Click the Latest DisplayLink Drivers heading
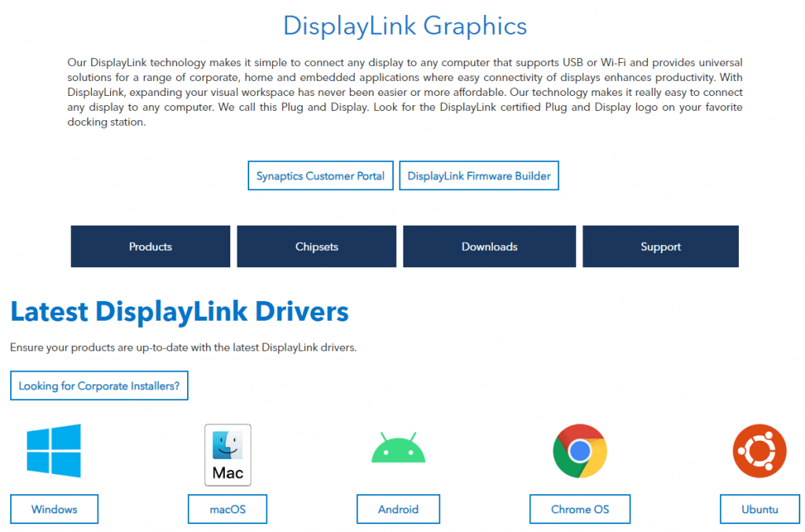Viewport: 805px width, 532px height. (180, 311)
